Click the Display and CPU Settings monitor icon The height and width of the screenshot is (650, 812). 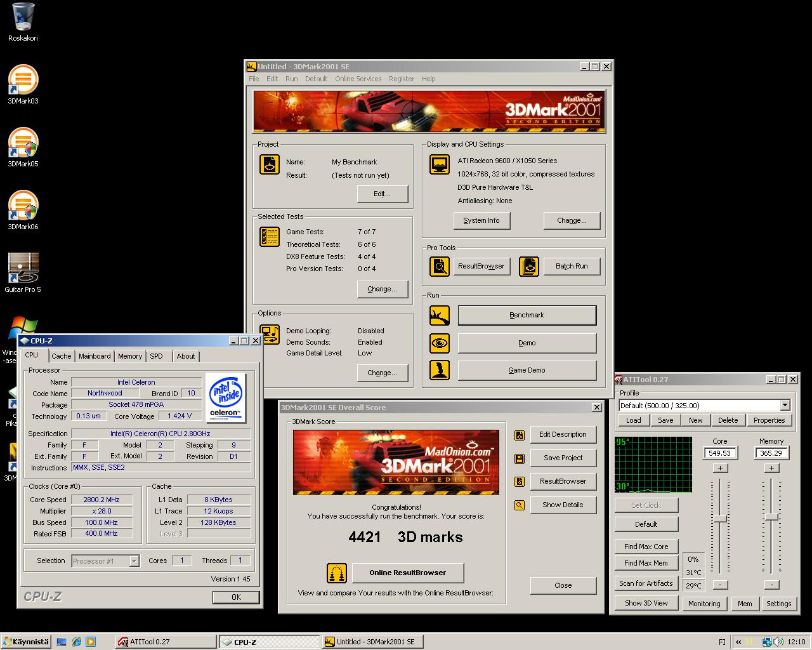coord(440,164)
